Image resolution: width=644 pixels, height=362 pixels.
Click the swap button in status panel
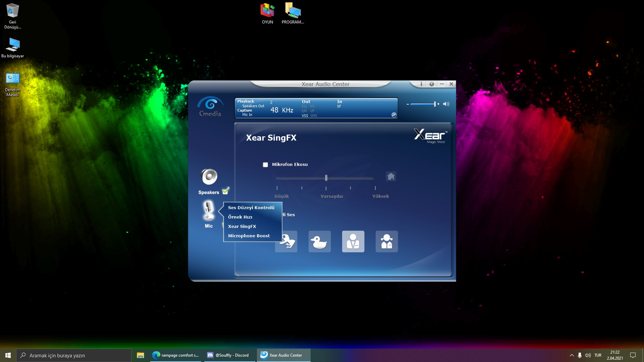point(394,115)
